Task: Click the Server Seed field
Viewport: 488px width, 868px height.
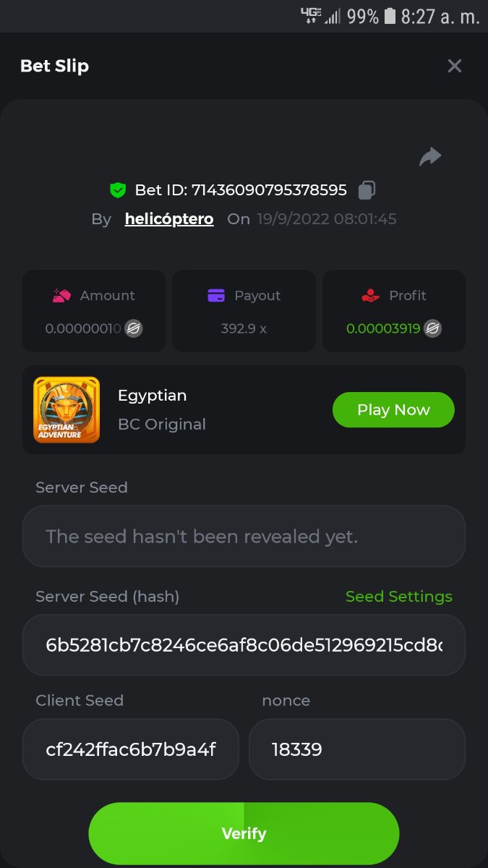Action: pos(244,536)
